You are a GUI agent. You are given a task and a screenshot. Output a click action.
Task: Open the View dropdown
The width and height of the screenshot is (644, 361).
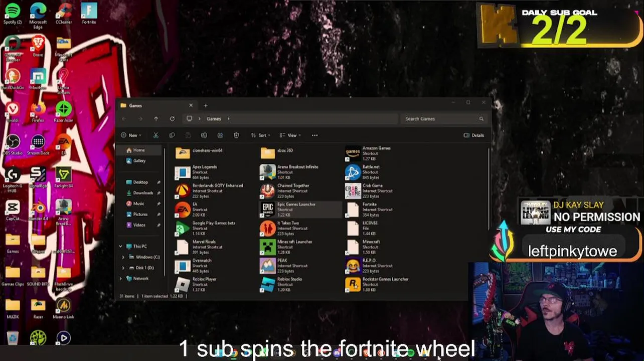290,135
